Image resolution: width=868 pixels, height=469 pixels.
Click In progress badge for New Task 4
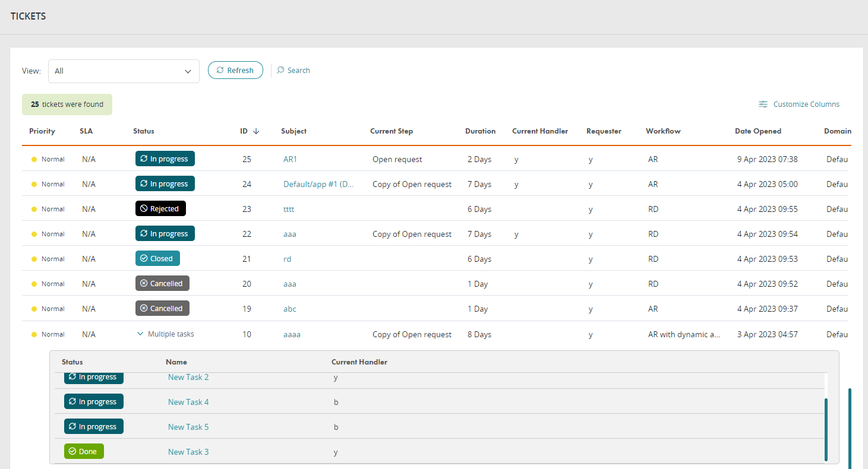point(94,401)
